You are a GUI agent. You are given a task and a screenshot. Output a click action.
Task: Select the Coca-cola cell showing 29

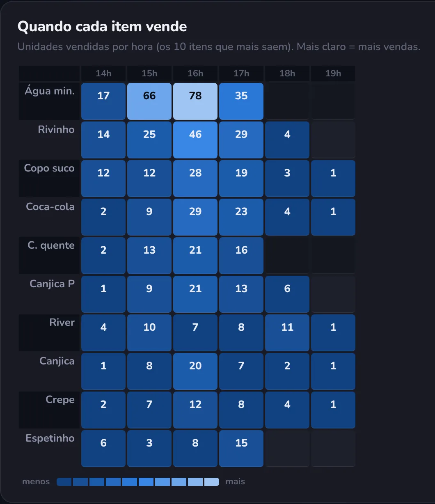point(195,217)
